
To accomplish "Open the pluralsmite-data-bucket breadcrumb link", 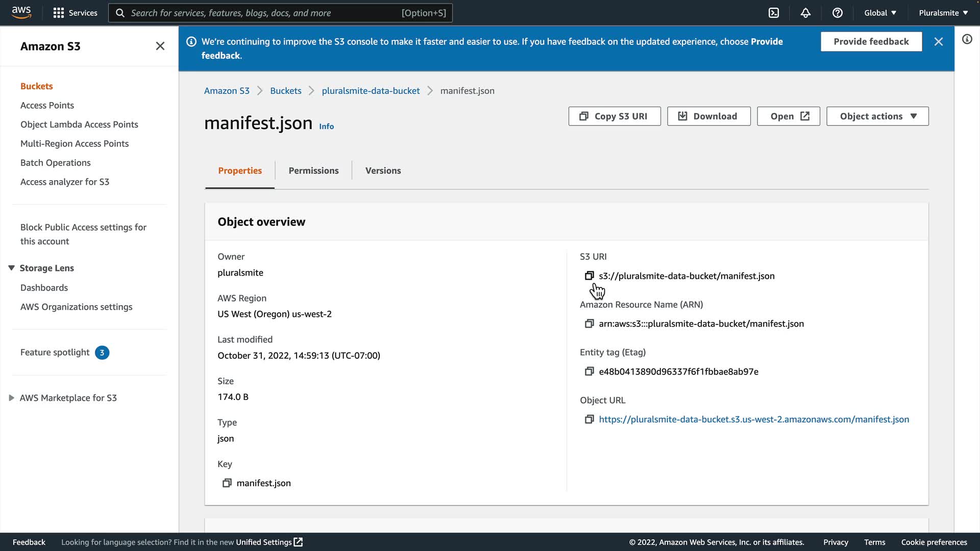I will [371, 91].
